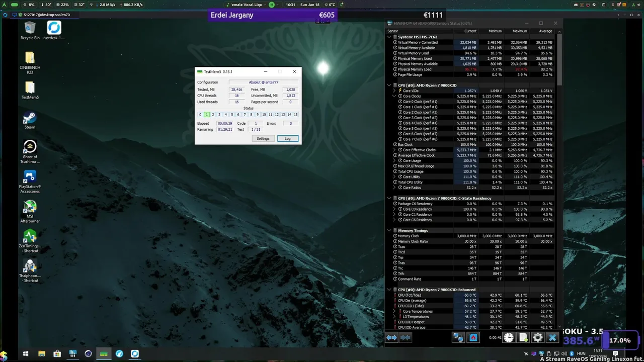Select the TestMem5 folder on the desktop
Viewport: 644px width, 362px height.
[30, 90]
